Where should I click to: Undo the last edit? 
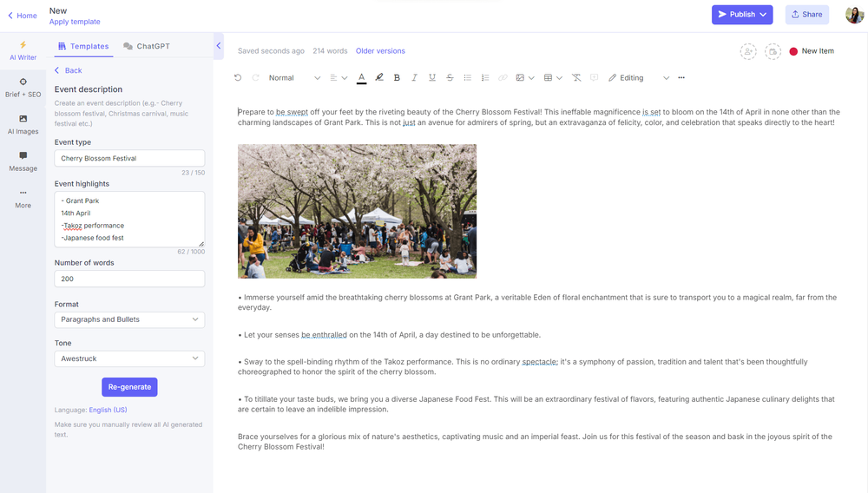238,77
